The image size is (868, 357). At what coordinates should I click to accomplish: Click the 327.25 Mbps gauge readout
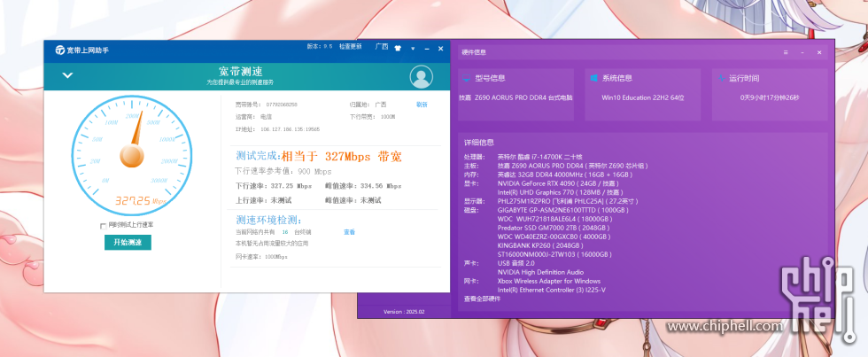pyautogui.click(x=141, y=200)
